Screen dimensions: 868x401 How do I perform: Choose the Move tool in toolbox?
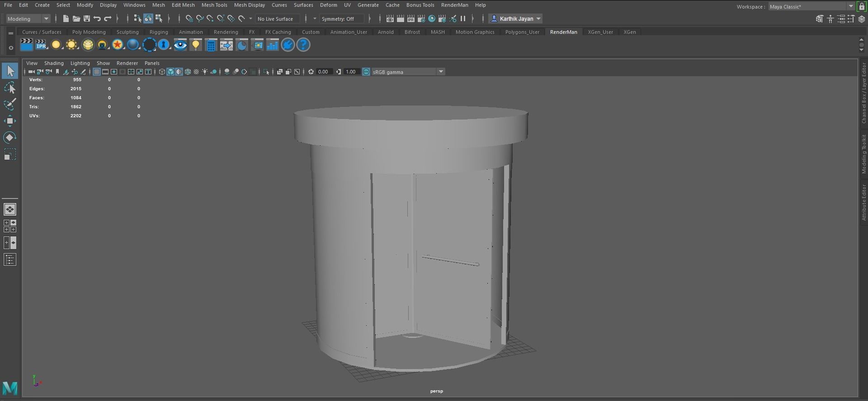10,121
